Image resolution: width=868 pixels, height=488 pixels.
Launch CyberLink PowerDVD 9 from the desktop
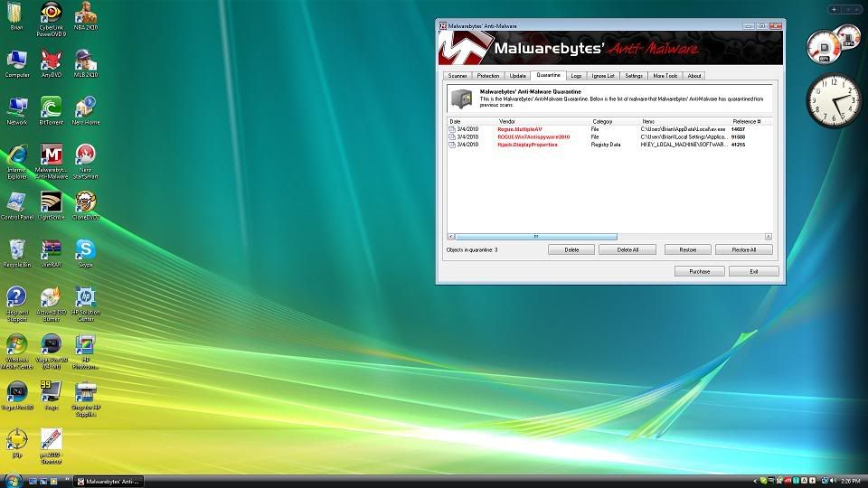click(x=51, y=19)
